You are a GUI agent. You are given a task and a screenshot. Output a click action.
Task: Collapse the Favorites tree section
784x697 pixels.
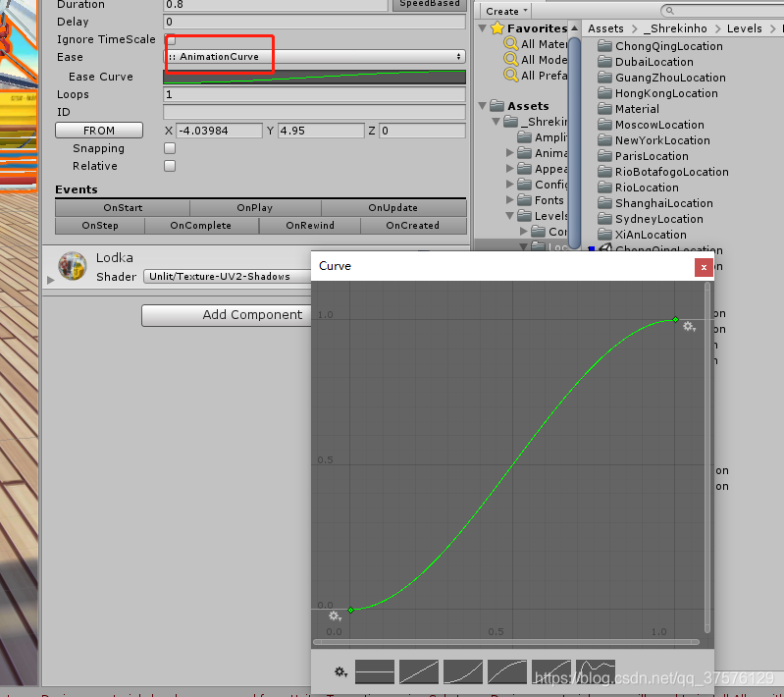[x=483, y=28]
